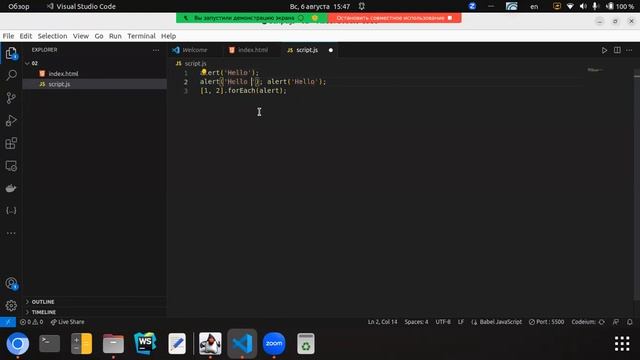640x360 pixels.
Task: Open the Accounts icon
Action: (x=11, y=283)
